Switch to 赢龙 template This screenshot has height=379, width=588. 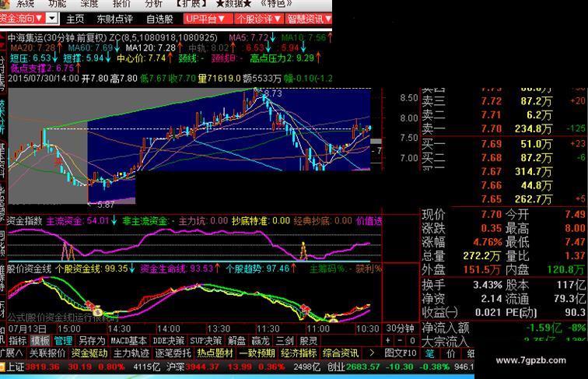tap(261, 341)
